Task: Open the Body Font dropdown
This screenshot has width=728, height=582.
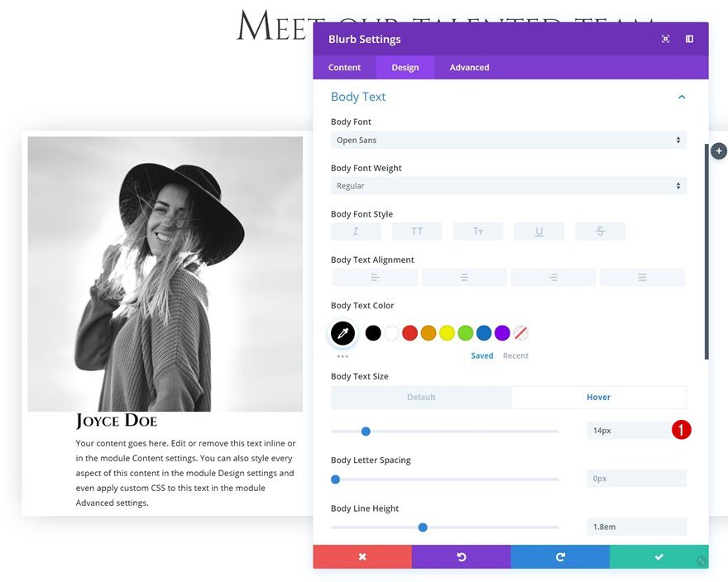Action: pos(508,140)
